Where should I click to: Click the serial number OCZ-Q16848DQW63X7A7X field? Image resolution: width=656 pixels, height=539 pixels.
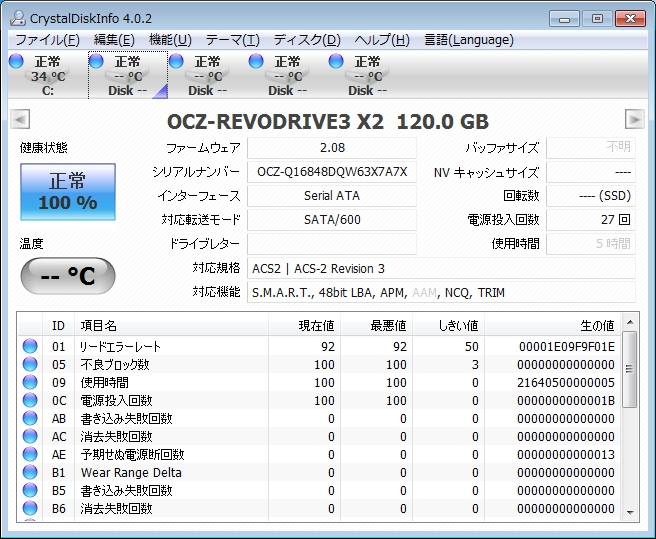tap(332, 172)
